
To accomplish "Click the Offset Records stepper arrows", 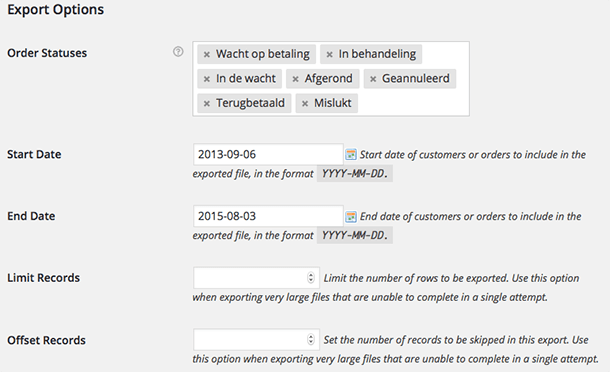I will point(310,339).
